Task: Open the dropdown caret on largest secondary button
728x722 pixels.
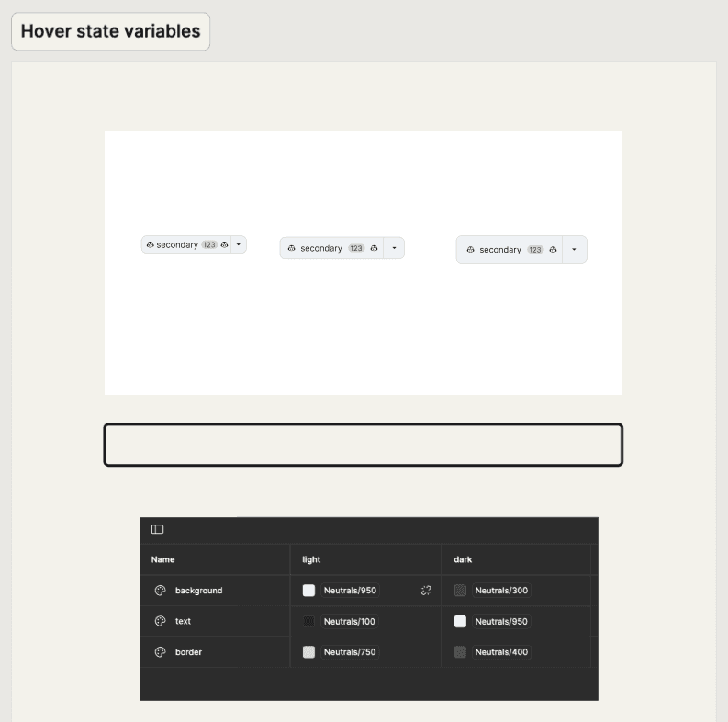Action: tap(575, 250)
